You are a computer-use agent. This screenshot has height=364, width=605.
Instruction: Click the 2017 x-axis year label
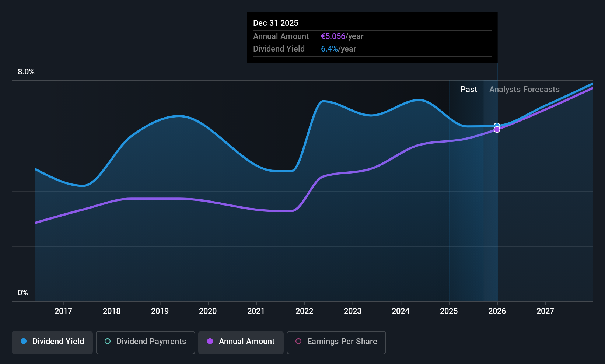tap(63, 311)
